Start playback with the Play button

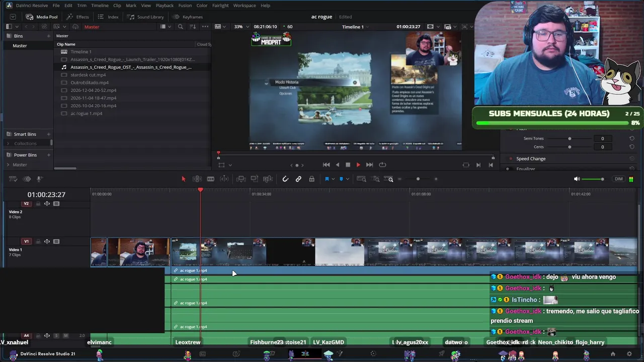click(x=358, y=165)
